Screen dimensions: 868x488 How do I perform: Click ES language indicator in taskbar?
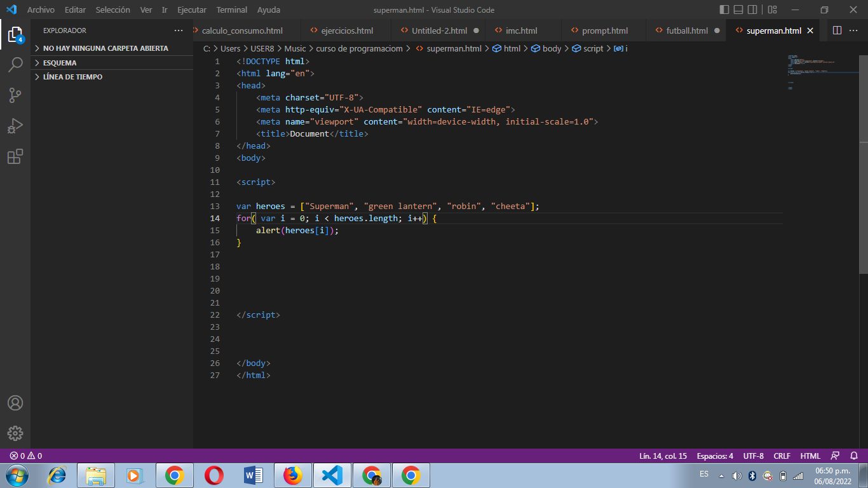[x=704, y=474]
